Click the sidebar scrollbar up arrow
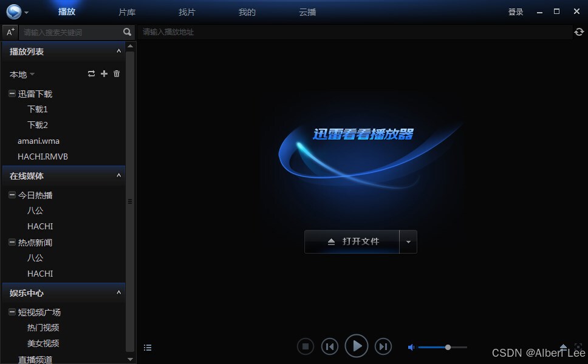 (x=130, y=46)
